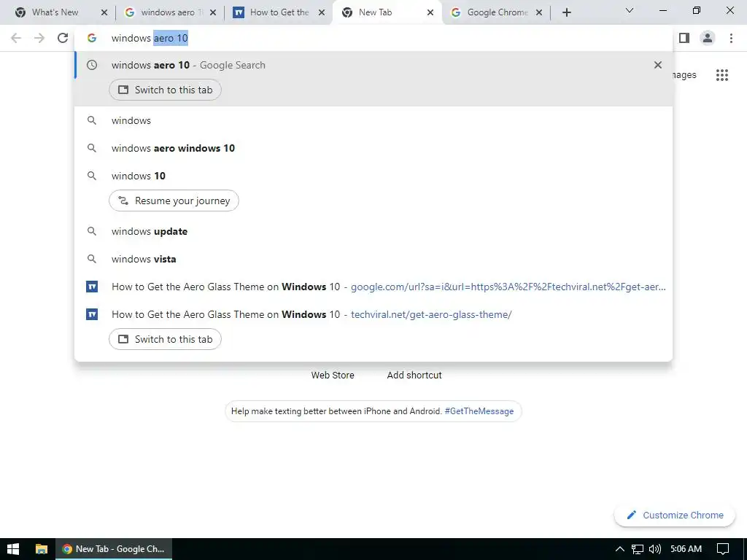
Task: Click the Google icon in address bar
Action: (92, 38)
